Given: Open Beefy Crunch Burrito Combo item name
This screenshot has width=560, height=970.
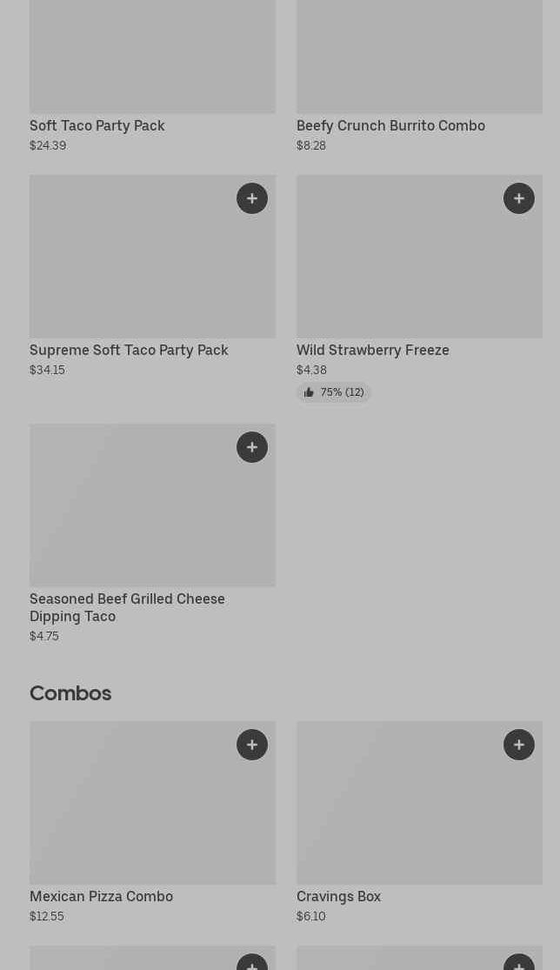Looking at the screenshot, I should tap(390, 126).
